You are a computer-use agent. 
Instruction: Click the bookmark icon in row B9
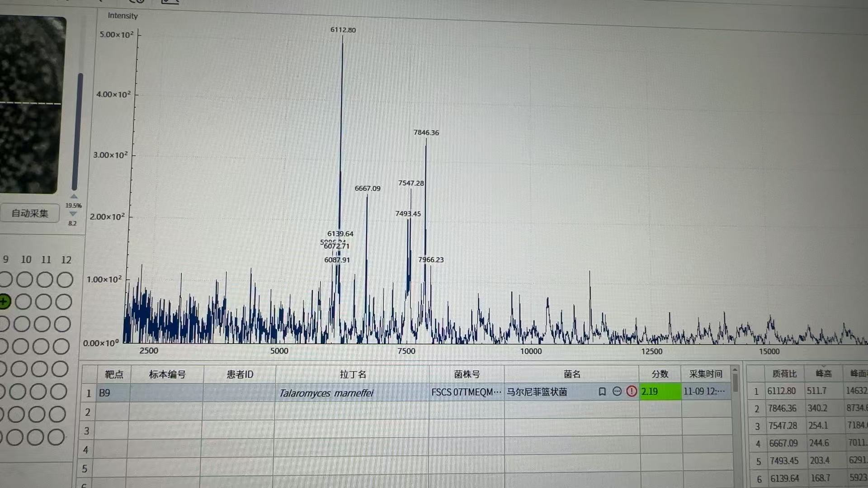pyautogui.click(x=602, y=391)
